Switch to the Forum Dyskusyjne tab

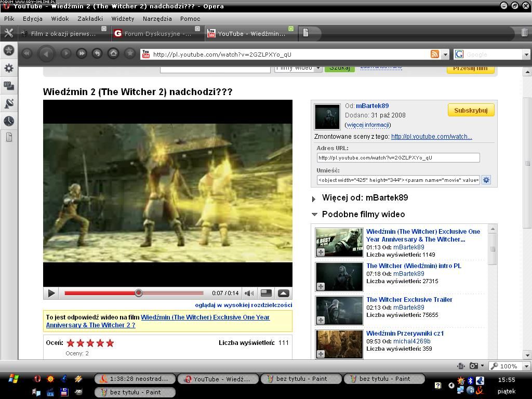pos(157,33)
